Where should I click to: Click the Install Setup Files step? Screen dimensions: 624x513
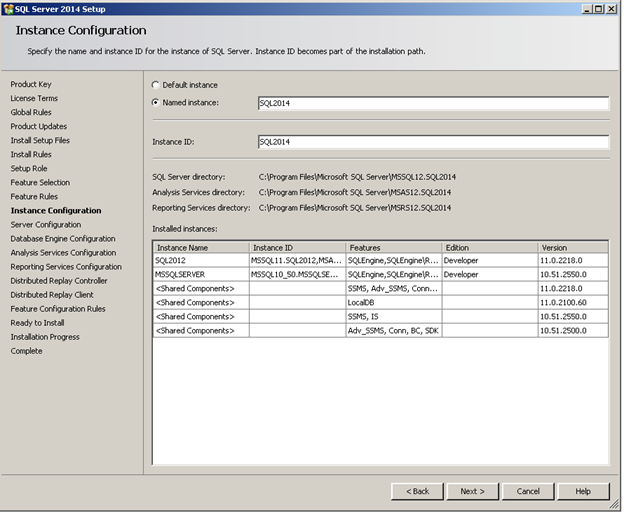[40, 140]
